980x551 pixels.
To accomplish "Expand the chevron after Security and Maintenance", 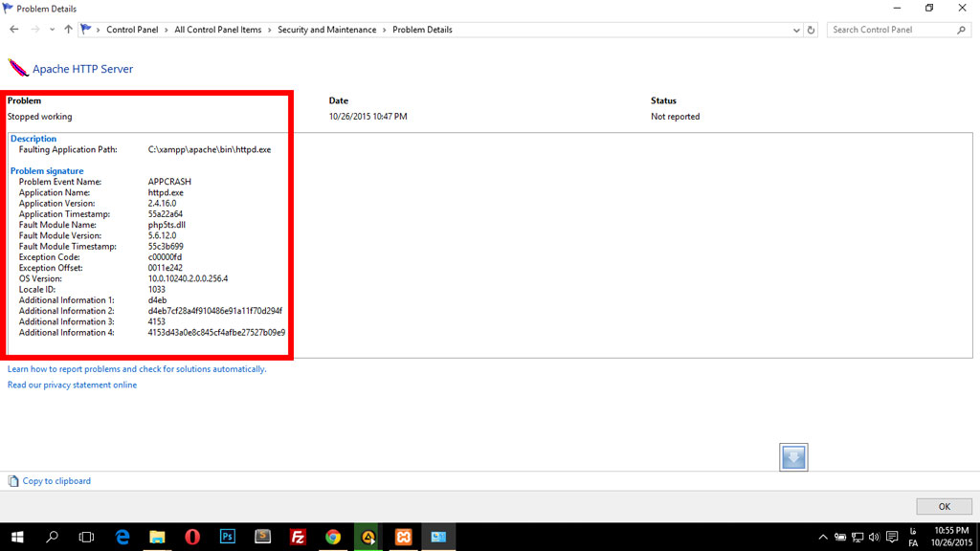I will pyautogui.click(x=385, y=30).
